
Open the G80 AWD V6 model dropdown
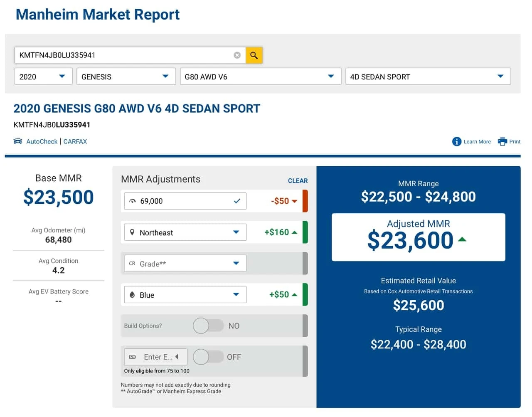(261, 76)
